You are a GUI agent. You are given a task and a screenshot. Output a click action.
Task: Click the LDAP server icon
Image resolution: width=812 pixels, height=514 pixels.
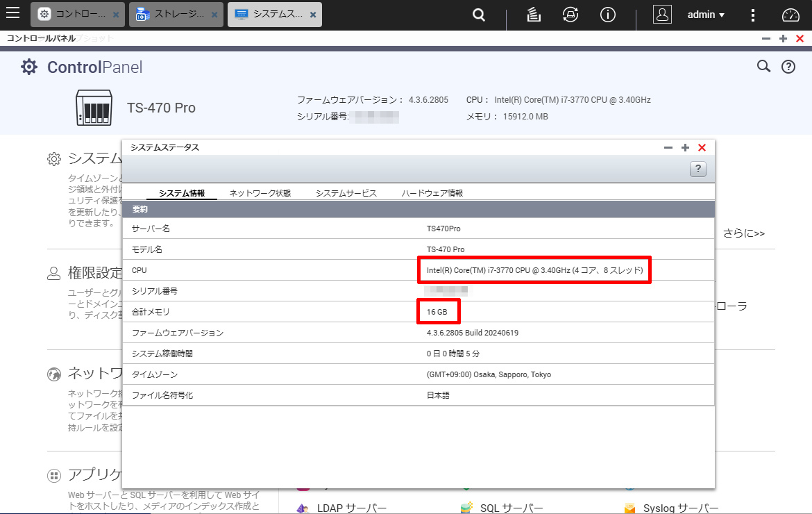[303, 509]
